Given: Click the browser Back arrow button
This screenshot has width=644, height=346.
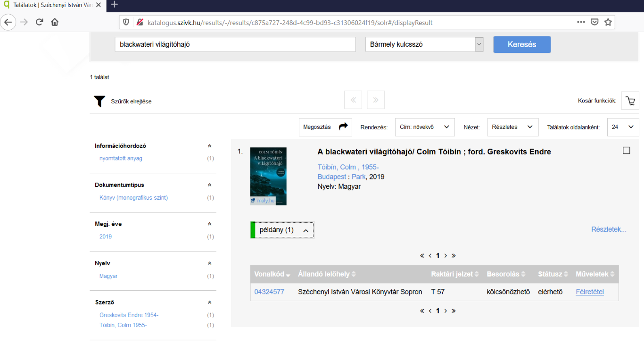Looking at the screenshot, I should coord(8,22).
